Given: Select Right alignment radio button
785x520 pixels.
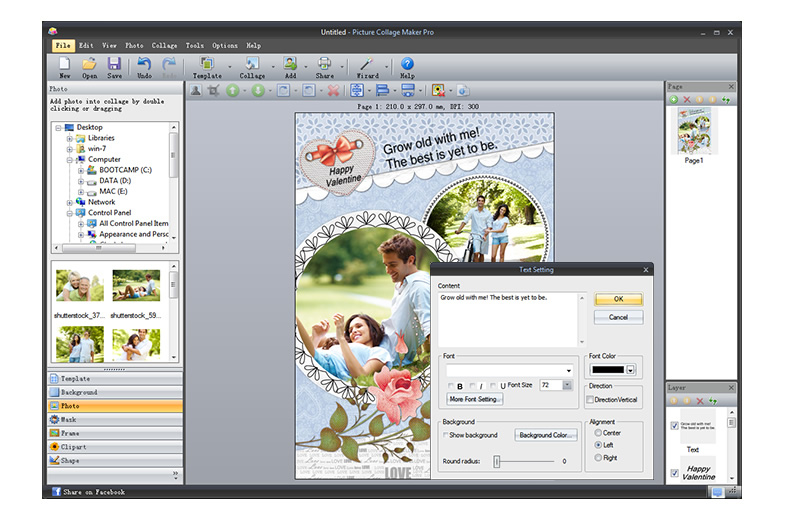Looking at the screenshot, I should [598, 458].
